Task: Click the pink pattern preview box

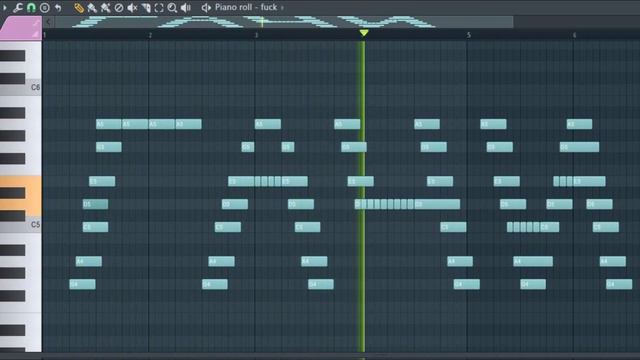Action: 21,28
